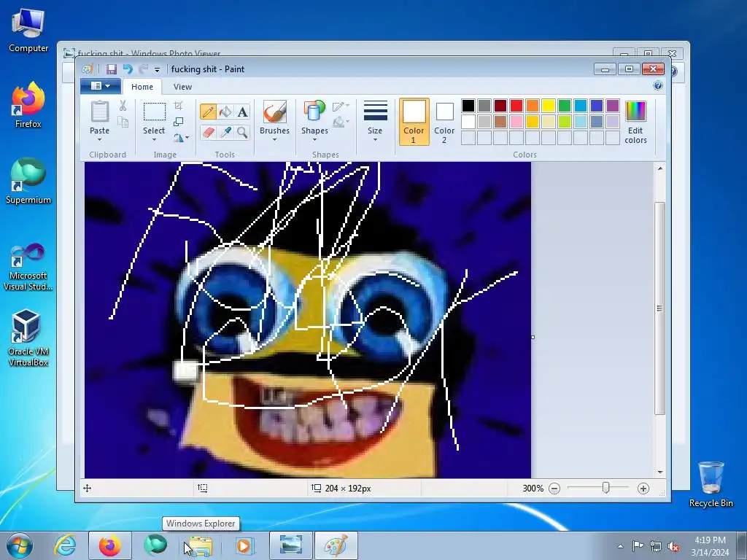Click the Action Center flag tray icon
Image resolution: width=747 pixels, height=560 pixels.
(x=638, y=546)
